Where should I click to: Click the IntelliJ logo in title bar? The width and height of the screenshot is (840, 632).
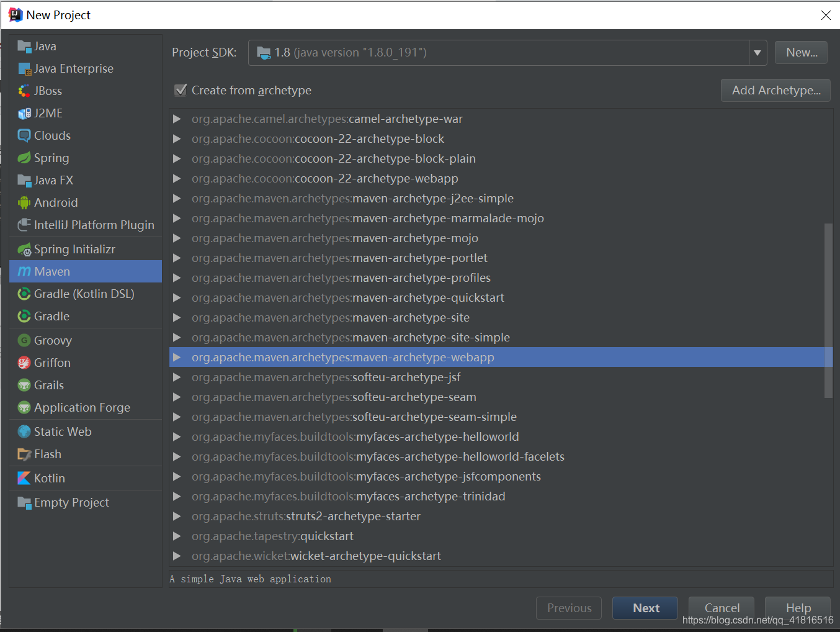[15, 15]
